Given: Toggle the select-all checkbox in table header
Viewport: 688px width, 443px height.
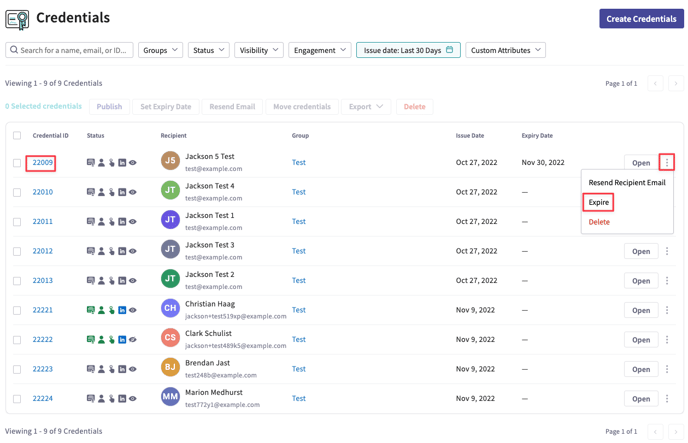Looking at the screenshot, I should (x=17, y=135).
